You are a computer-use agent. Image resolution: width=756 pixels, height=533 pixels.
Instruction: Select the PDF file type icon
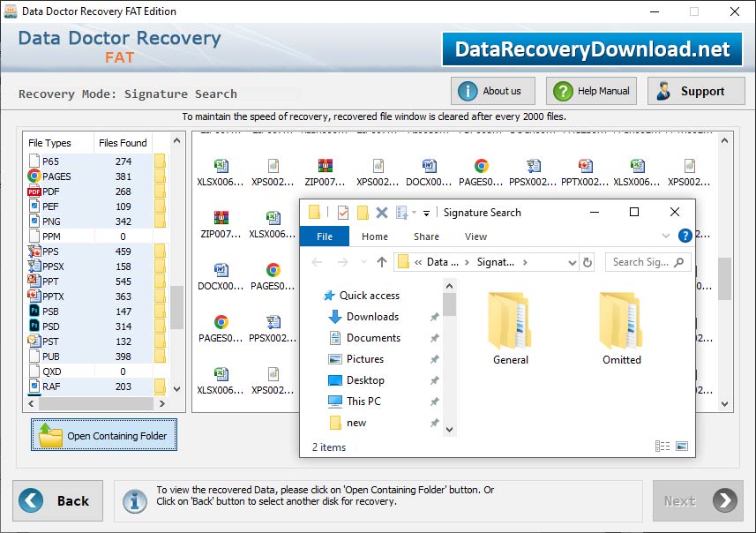point(34,191)
